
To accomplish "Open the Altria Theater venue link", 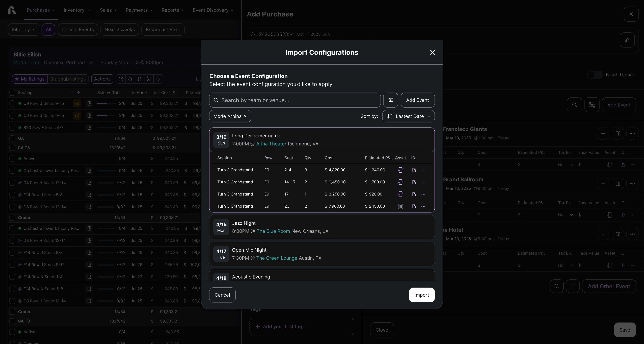I will (271, 144).
